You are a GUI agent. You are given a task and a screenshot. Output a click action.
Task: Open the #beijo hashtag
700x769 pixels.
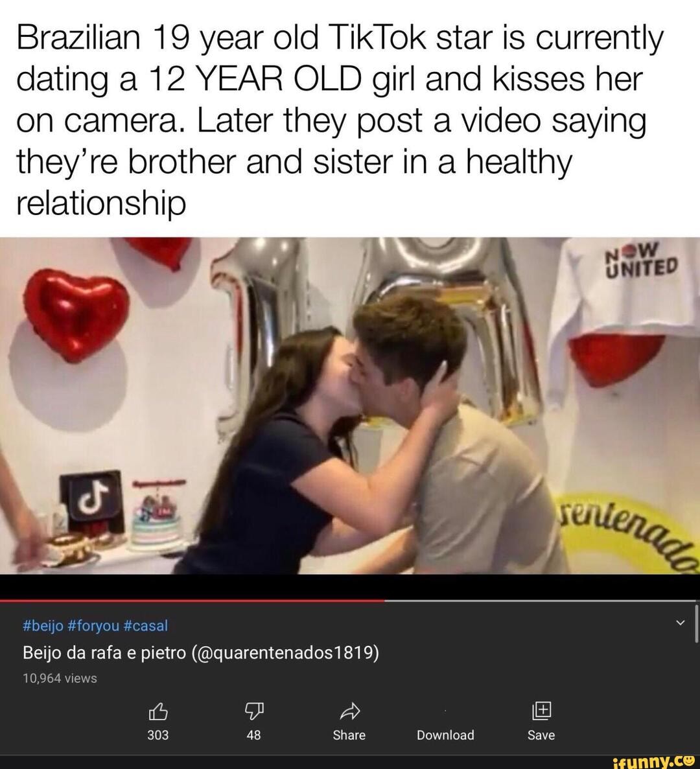(43, 626)
